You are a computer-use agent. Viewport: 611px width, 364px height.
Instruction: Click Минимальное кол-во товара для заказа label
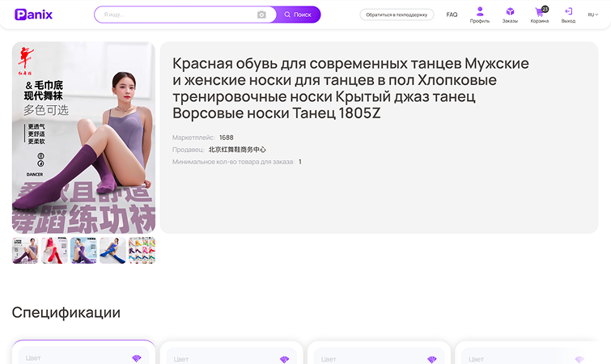(x=233, y=162)
